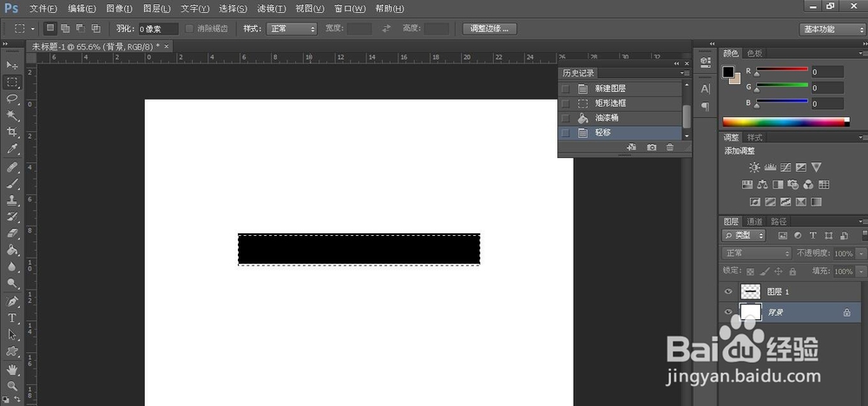Toggle visibility of 图层 1 layer
The image size is (868, 406).
tap(728, 291)
